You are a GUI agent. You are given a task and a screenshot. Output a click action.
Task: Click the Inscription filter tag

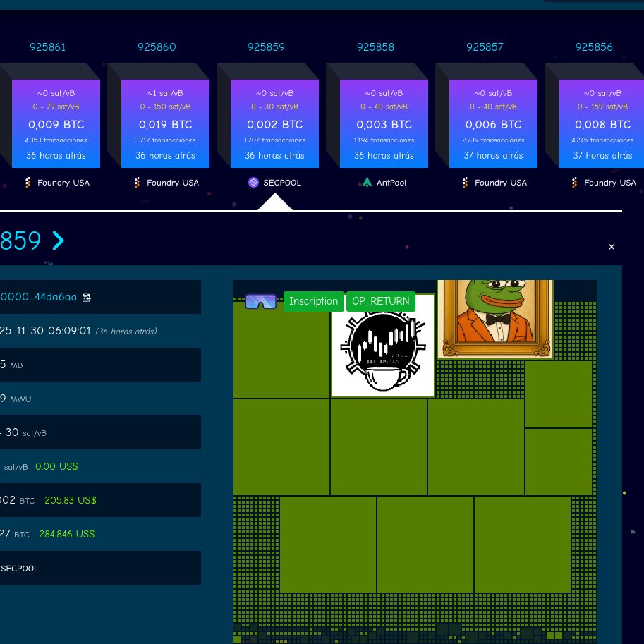pos(313,301)
